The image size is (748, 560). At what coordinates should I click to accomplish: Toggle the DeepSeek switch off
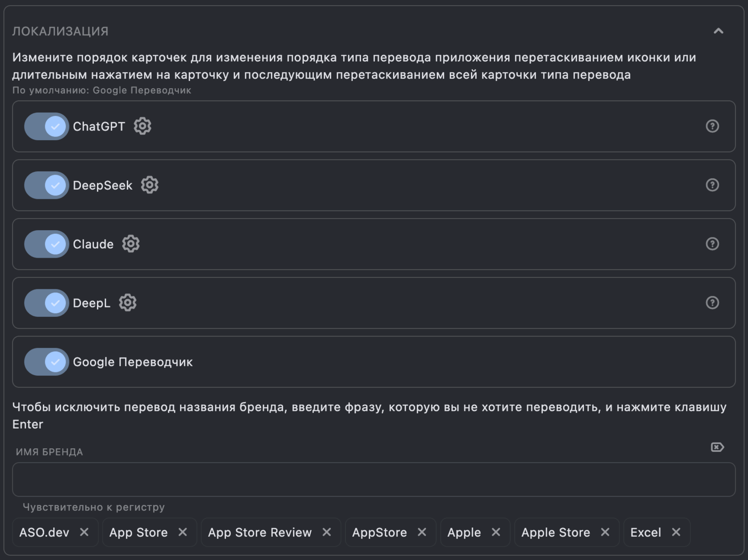pos(46,185)
